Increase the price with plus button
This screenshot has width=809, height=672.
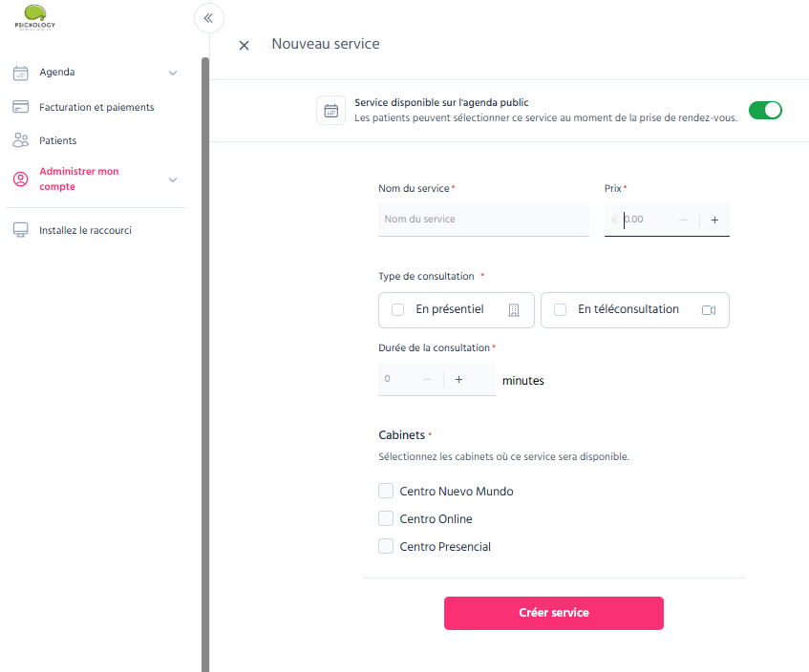click(x=714, y=220)
